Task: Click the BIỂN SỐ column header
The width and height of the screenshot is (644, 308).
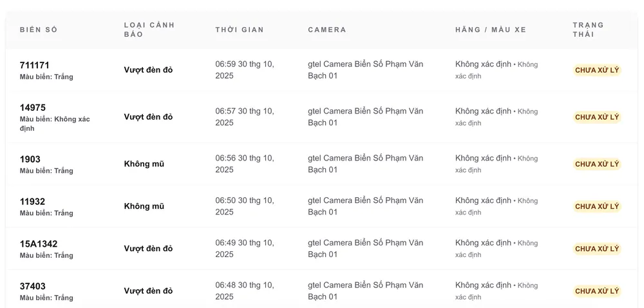Action: pos(39,30)
